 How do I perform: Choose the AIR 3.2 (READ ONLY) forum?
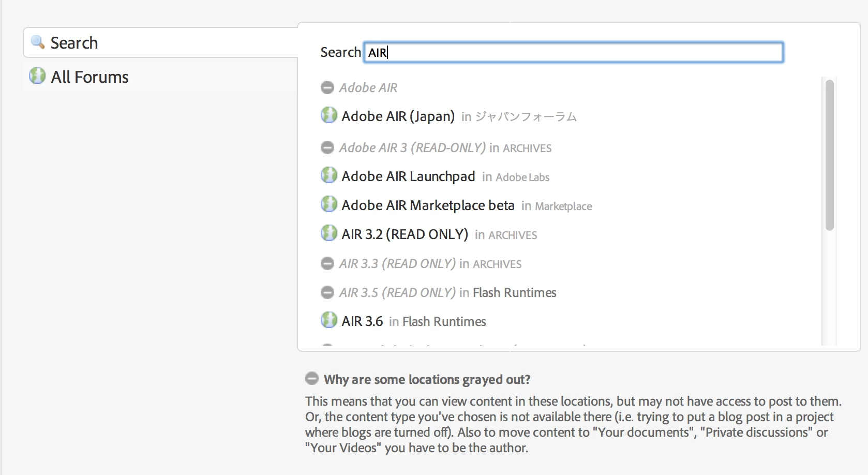(405, 234)
